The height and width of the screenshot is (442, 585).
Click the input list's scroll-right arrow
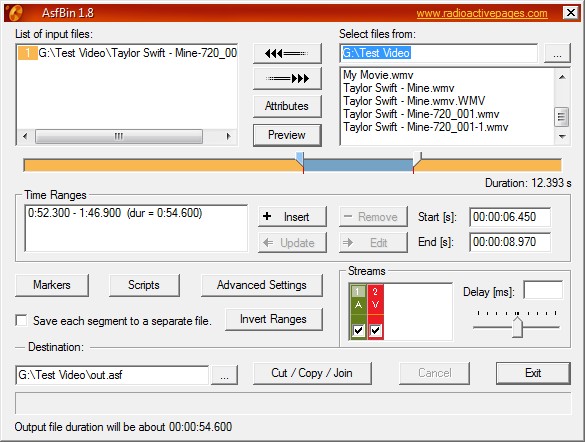[229, 136]
